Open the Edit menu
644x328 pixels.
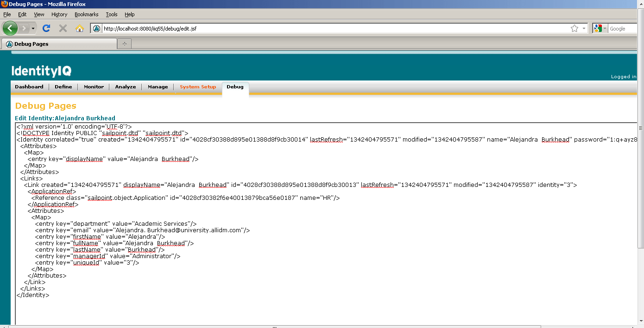pos(22,14)
